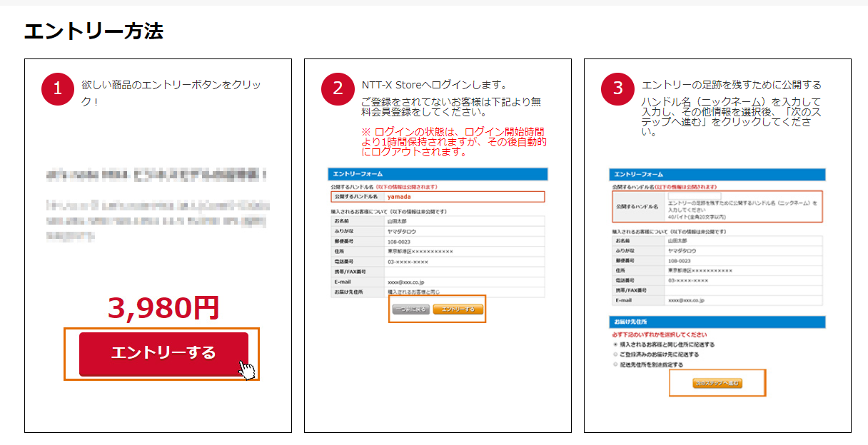Click the gray 一つ前に戻る button in step 2
Image resolution: width=868 pixels, height=445 pixels.
(x=410, y=310)
